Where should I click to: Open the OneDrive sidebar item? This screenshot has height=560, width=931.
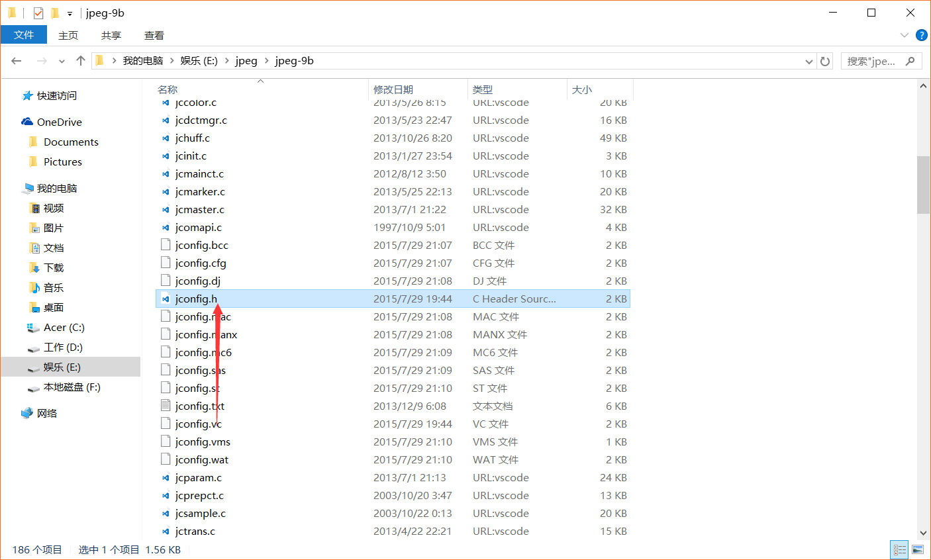58,121
